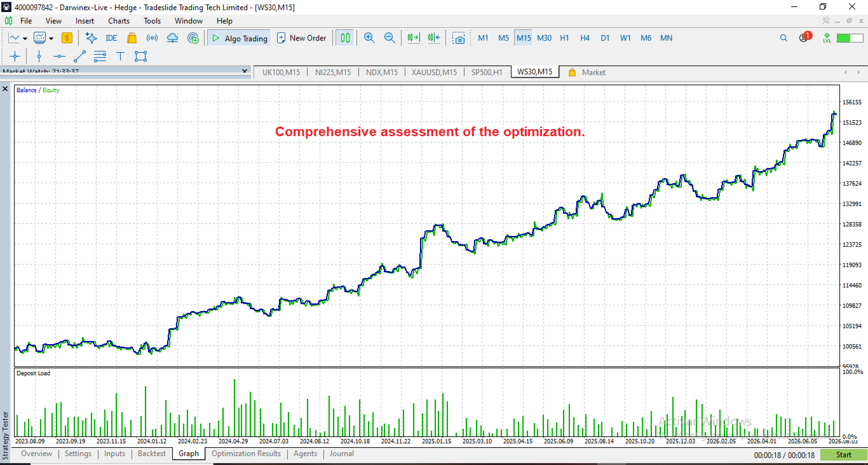The height and width of the screenshot is (465, 868).
Task: Take a chart screenshot with camera icon
Action: 459,38
